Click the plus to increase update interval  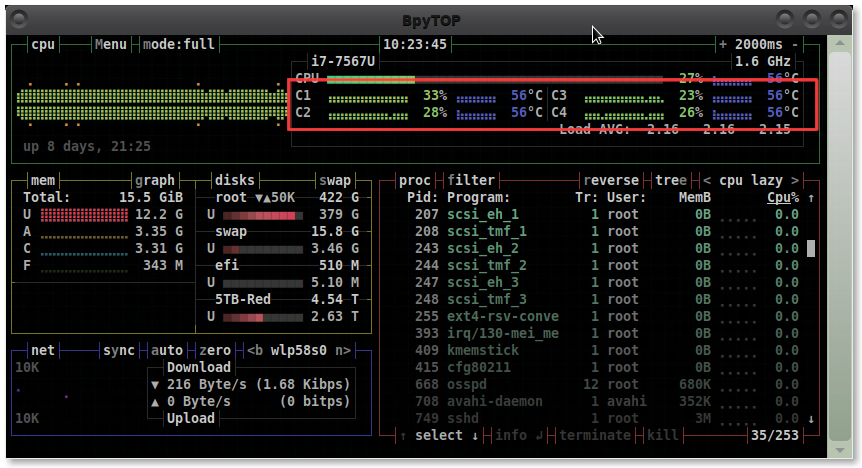[723, 45]
